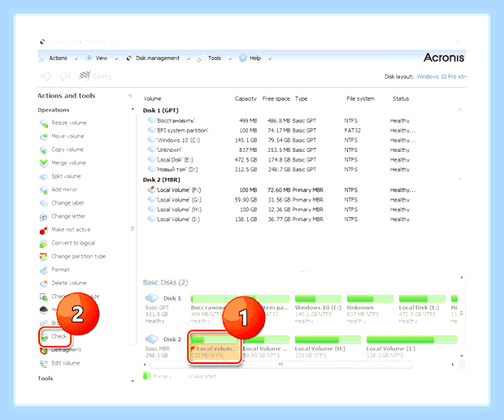Click the Copy volume icon
Viewport: 504px width, 420px height.
43,150
